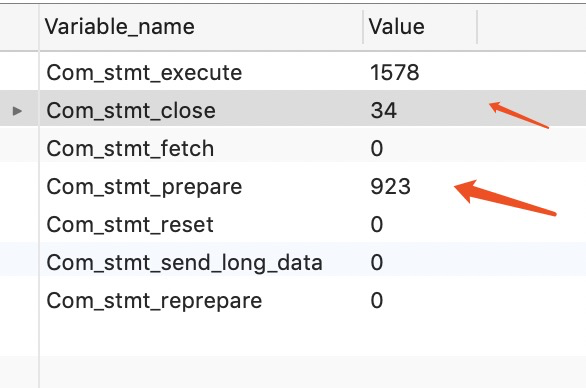Click the Com_stmt_fetch value 0 cell

point(377,149)
